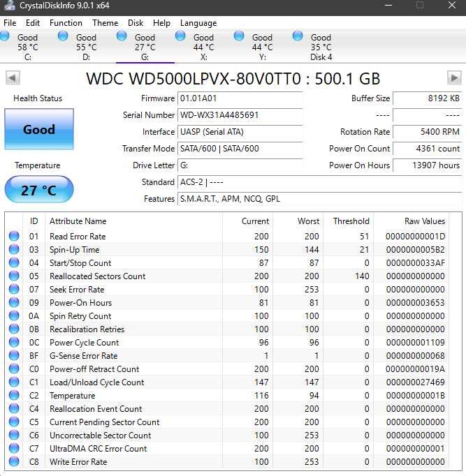This screenshot has width=466, height=476.
Task: Click status orb for Reallocated Sectors Count
Action: [x=14, y=276]
